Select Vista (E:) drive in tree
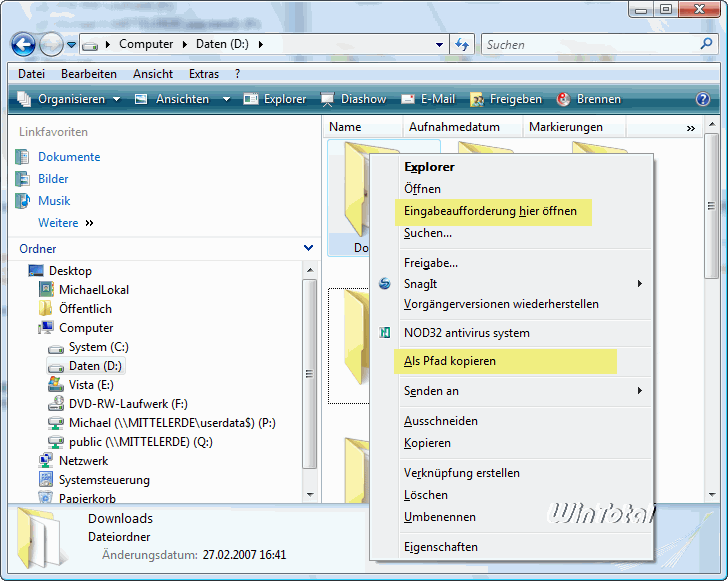Image resolution: width=728 pixels, height=581 pixels. [x=91, y=385]
